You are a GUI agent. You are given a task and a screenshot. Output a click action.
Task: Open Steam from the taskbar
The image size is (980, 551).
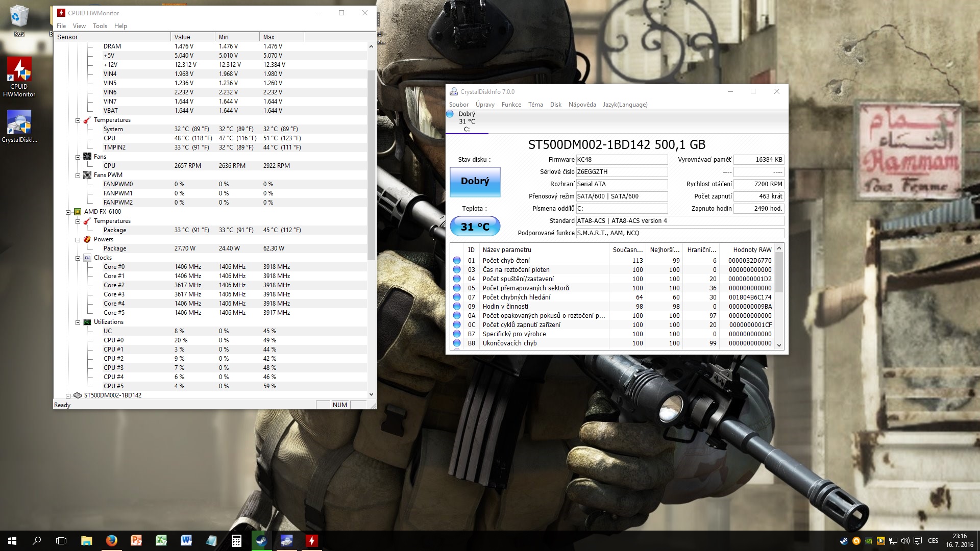click(261, 540)
